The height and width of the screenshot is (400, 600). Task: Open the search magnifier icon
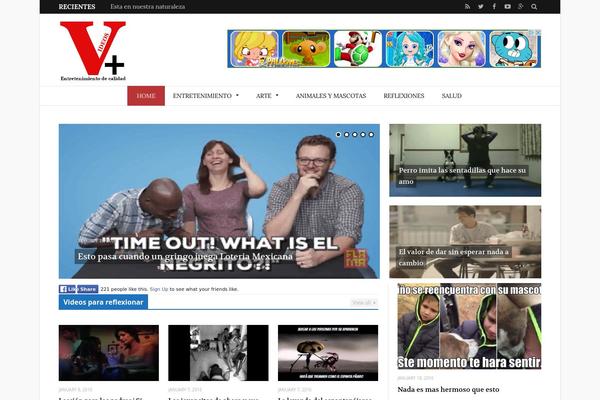pos(534,7)
